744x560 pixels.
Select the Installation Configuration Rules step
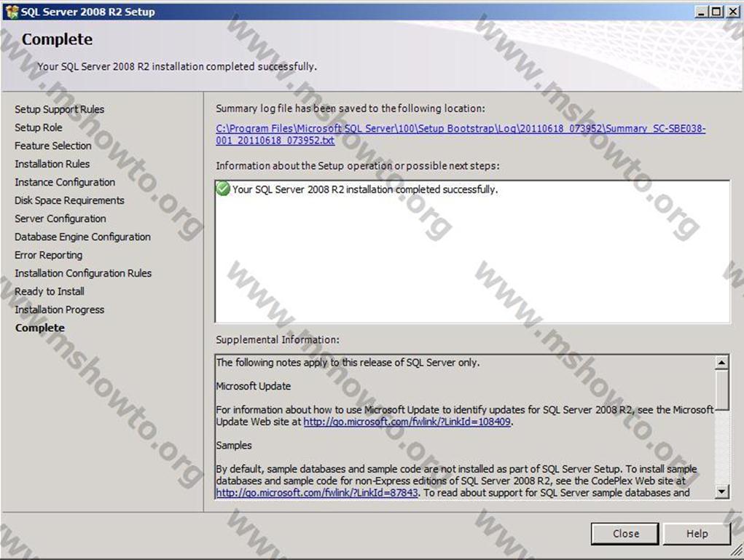point(83,273)
